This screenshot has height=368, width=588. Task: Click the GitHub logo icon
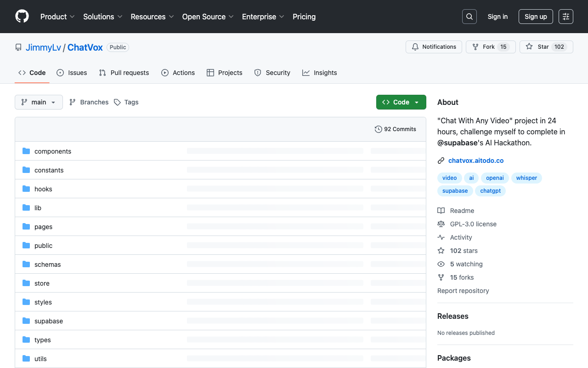click(x=22, y=17)
